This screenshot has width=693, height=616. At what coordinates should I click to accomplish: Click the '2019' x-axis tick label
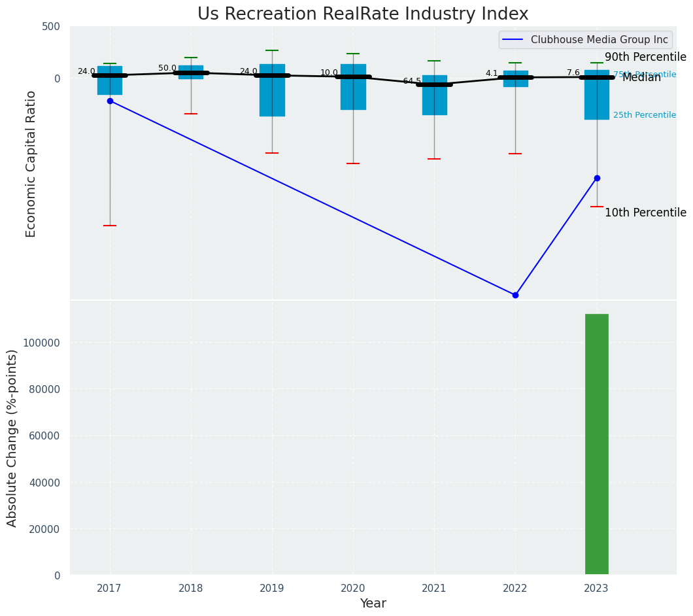(x=272, y=589)
